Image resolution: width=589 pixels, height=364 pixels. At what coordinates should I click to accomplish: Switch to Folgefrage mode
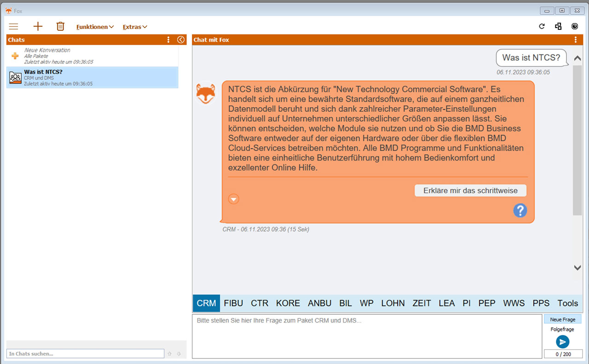click(x=562, y=329)
